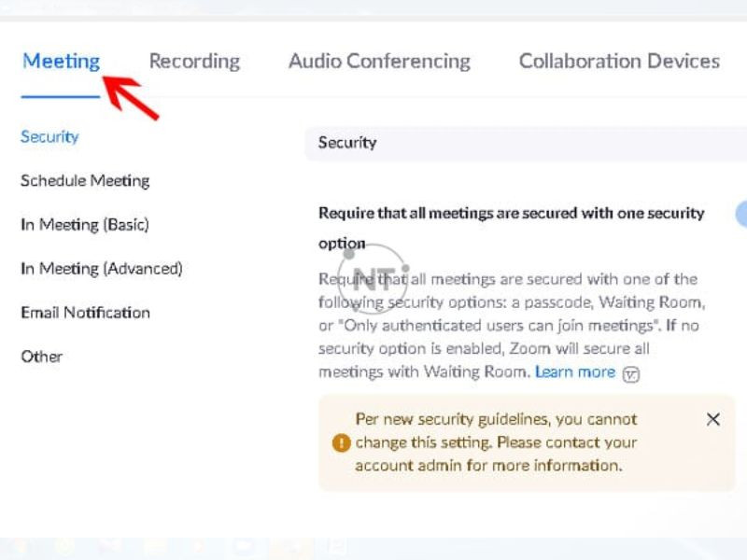Toggle the one security option requirement switch
Screen dimensions: 747x560
741,214
